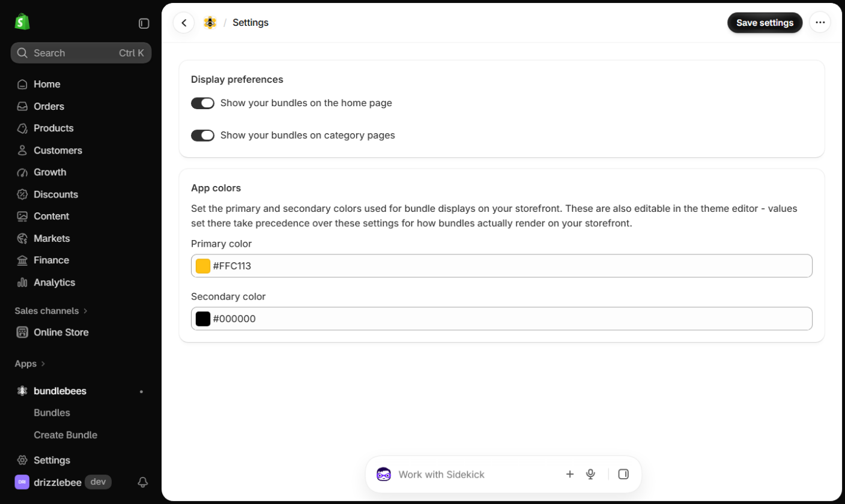Click the Finance bank icon
This screenshot has height=504, width=845.
[22, 260]
